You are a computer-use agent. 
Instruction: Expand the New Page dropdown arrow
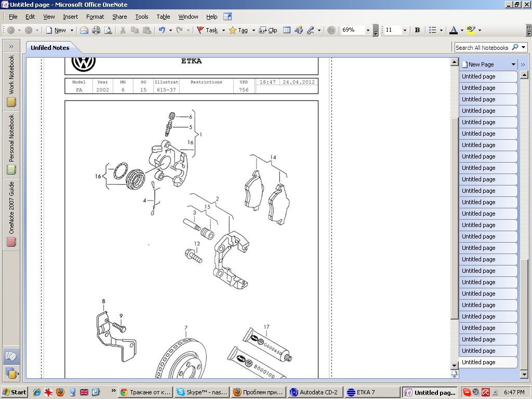pos(513,64)
